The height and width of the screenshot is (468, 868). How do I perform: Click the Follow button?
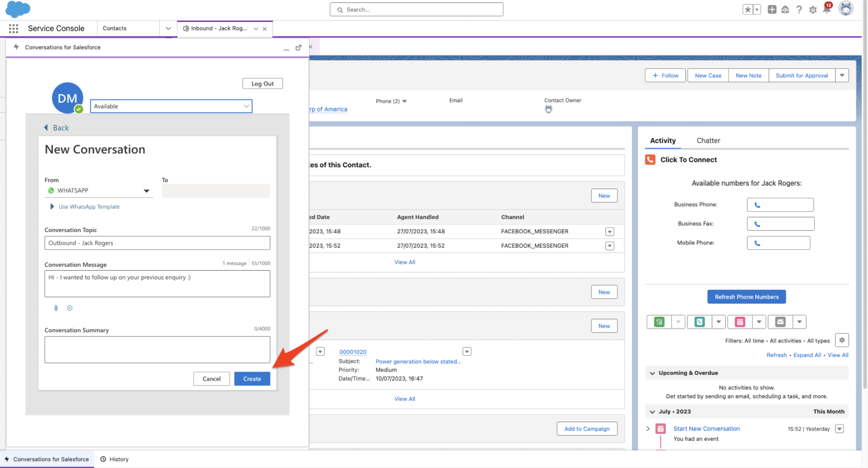coord(665,75)
